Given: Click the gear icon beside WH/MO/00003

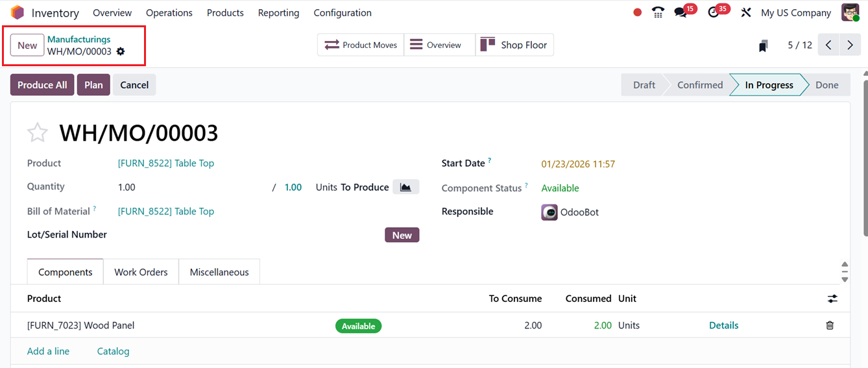Looking at the screenshot, I should [121, 52].
